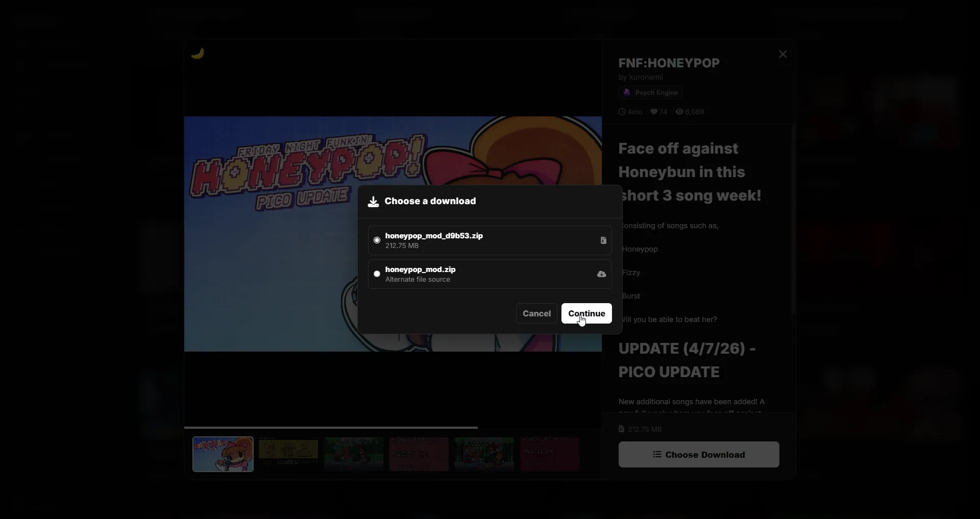
Task: Click the Continue button
Action: pos(586,313)
